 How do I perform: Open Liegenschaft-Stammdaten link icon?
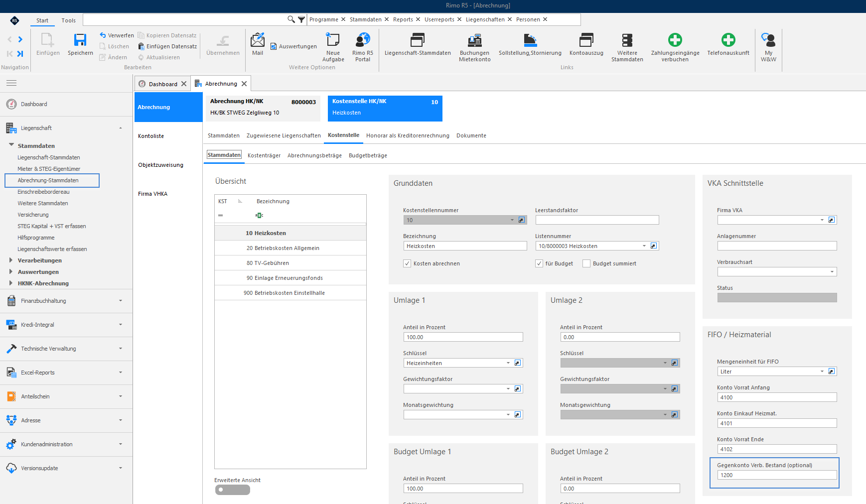tap(418, 40)
